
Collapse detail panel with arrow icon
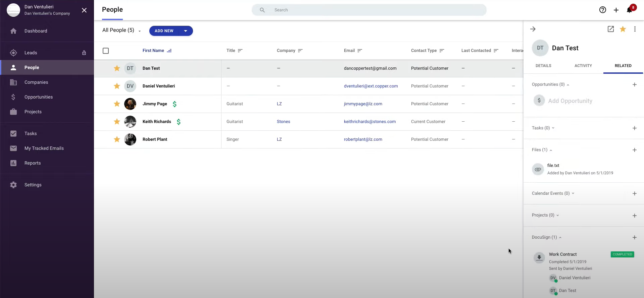coord(533,29)
